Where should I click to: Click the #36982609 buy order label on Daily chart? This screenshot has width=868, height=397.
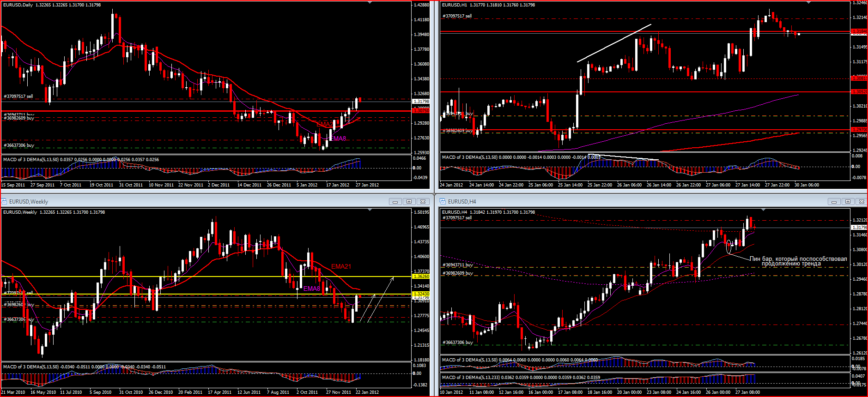(x=19, y=118)
